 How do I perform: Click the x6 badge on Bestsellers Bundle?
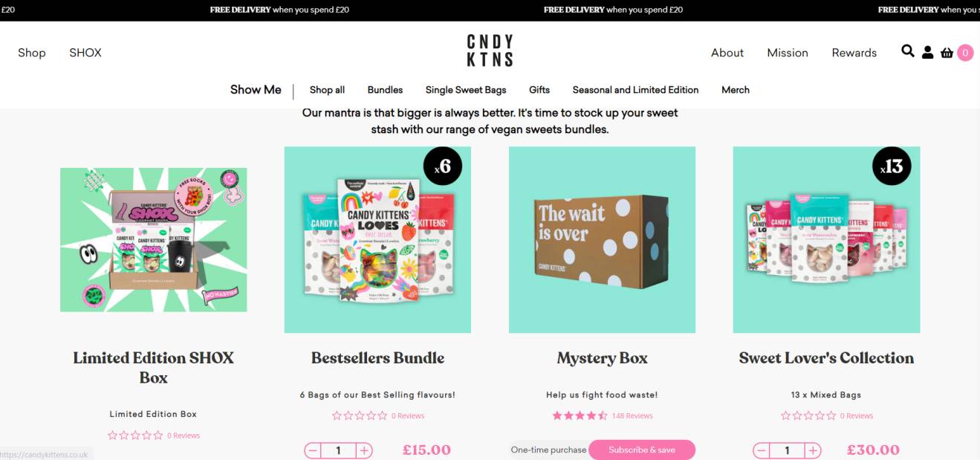pyautogui.click(x=443, y=167)
